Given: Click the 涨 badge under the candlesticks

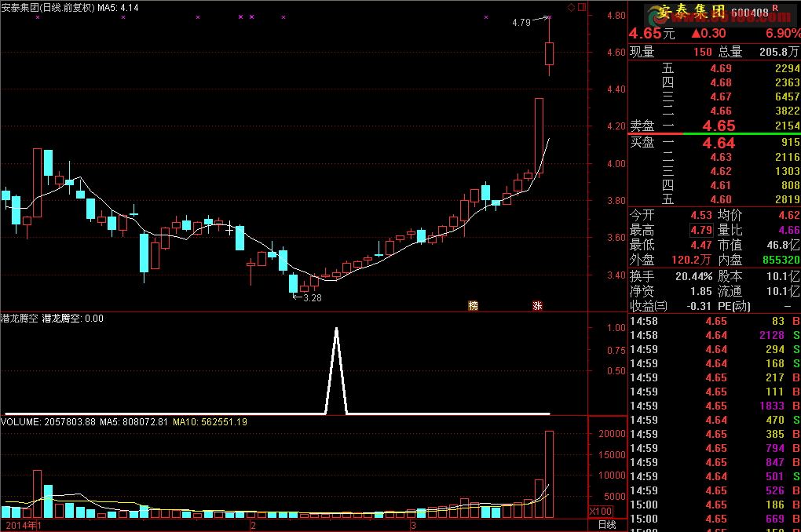Looking at the screenshot, I should pos(538,305).
